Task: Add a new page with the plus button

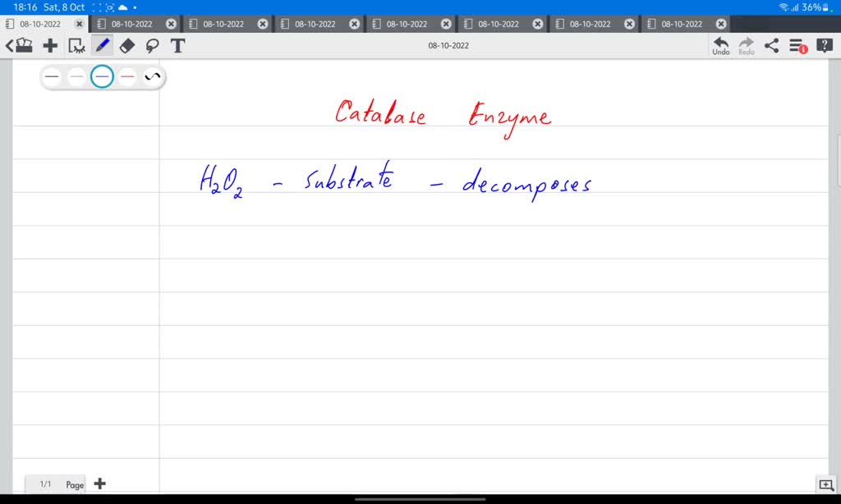Action: pos(99,483)
